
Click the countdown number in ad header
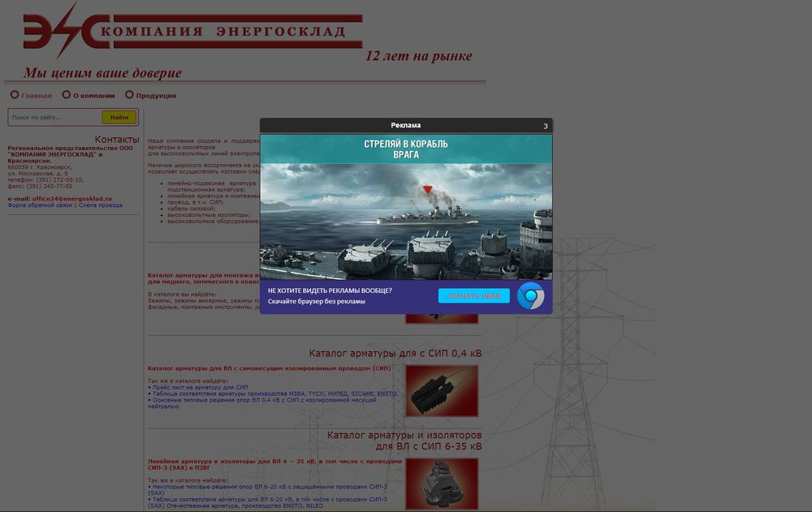pos(546,126)
